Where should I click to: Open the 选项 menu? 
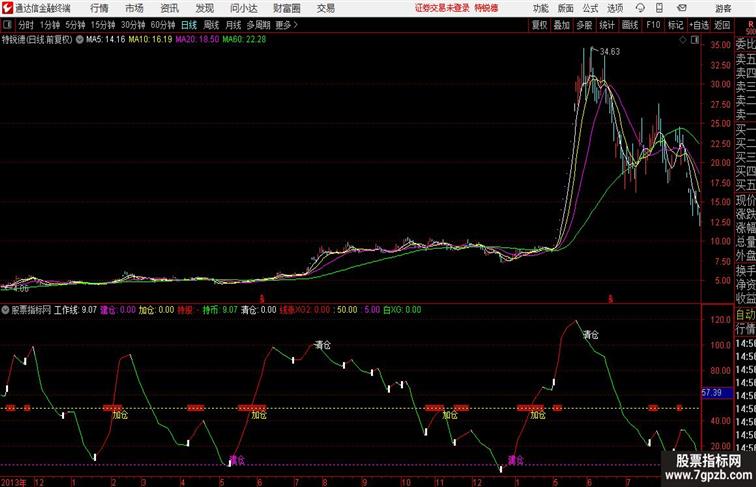[615, 8]
